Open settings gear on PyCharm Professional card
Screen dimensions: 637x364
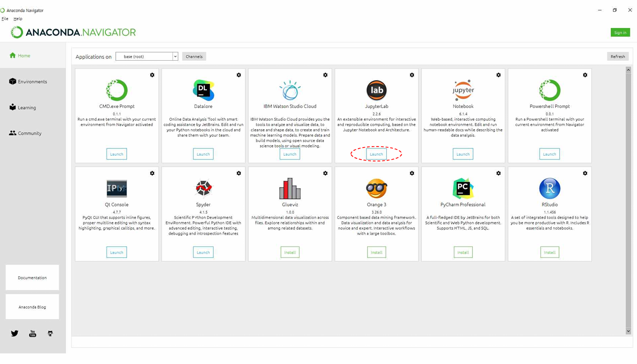tap(499, 174)
